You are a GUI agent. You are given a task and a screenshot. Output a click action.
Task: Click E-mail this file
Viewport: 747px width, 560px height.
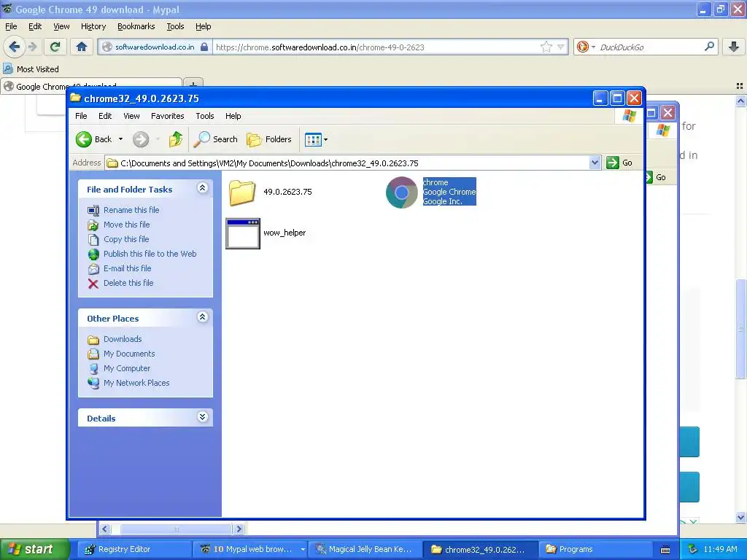(127, 268)
